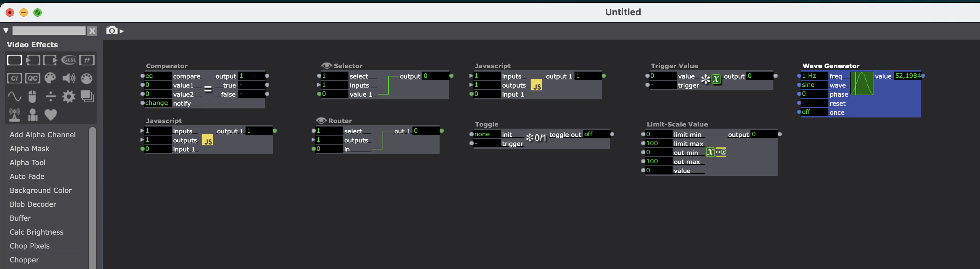Image resolution: width=980 pixels, height=269 pixels.
Task: Toggle the eye icon on the Router actor
Action: 321,120
